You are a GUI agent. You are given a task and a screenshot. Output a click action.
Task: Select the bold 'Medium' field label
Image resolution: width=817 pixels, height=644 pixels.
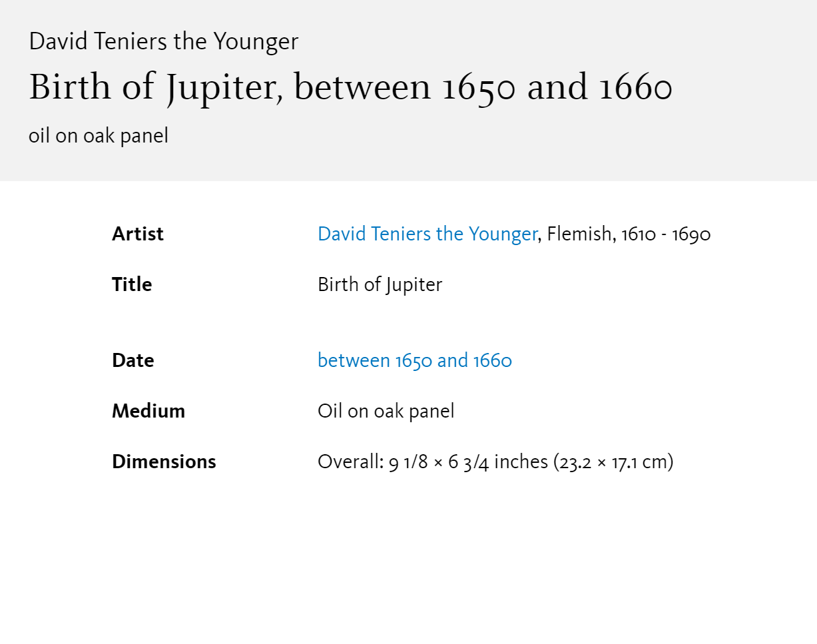click(148, 411)
